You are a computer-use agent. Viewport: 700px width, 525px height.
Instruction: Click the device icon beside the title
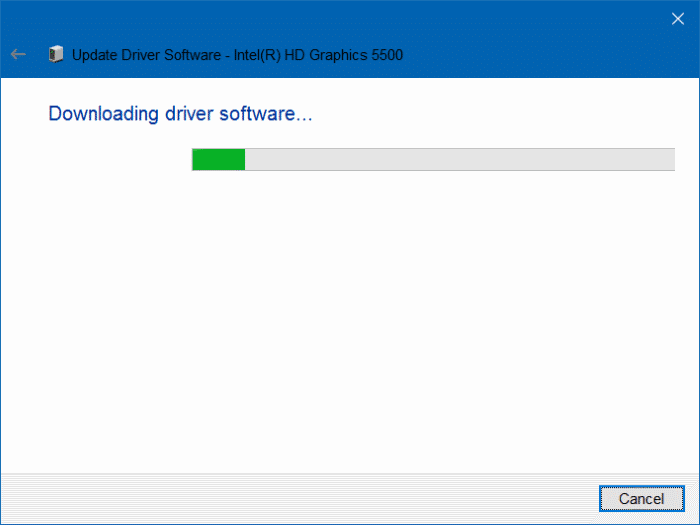(x=56, y=54)
